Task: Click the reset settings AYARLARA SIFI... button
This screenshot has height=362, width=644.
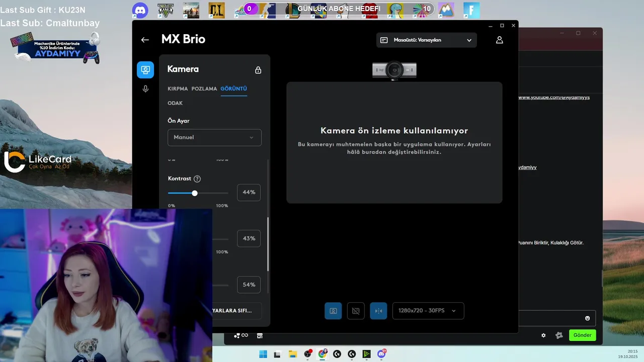Action: pyautogui.click(x=237, y=311)
